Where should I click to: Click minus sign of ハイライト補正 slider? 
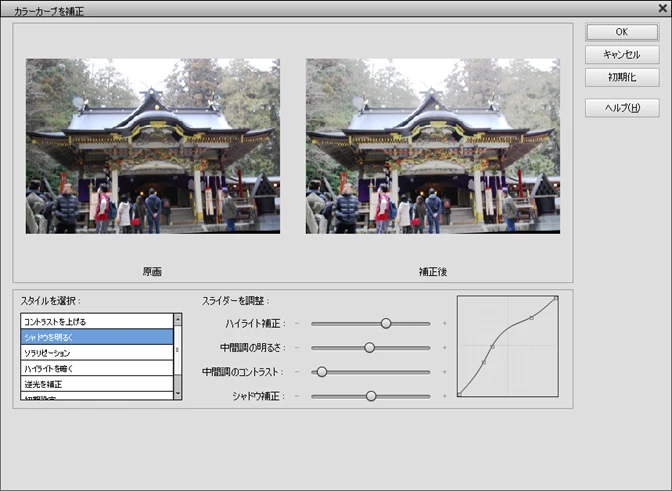tap(297, 323)
